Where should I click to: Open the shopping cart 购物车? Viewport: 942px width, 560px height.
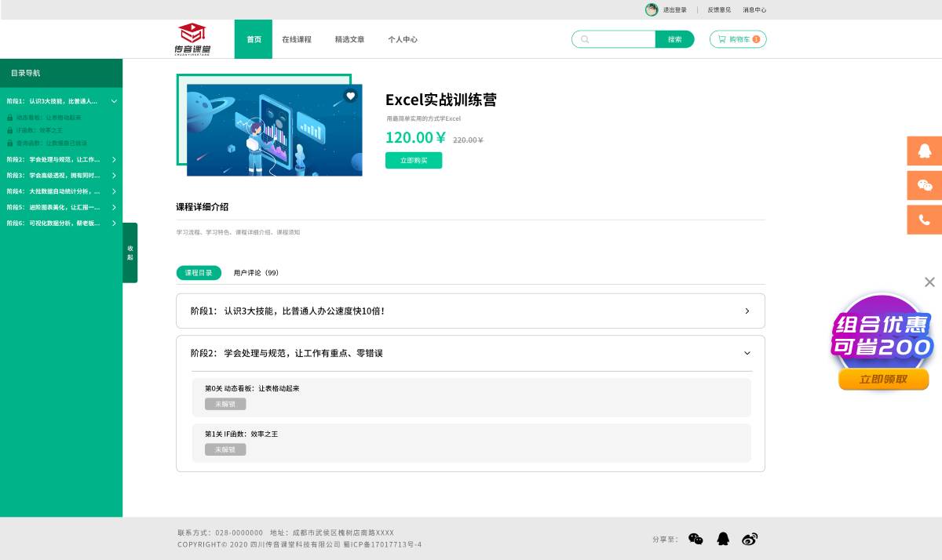[736, 38]
